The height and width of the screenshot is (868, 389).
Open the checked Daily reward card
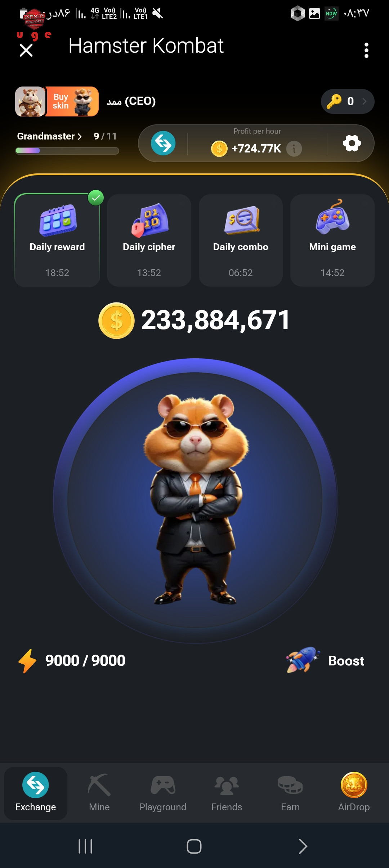pos(57,240)
